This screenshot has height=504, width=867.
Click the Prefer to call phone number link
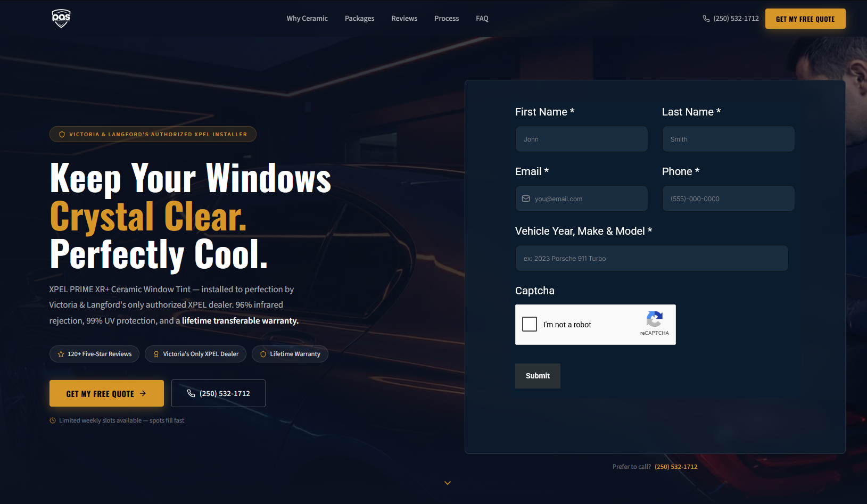point(676,466)
